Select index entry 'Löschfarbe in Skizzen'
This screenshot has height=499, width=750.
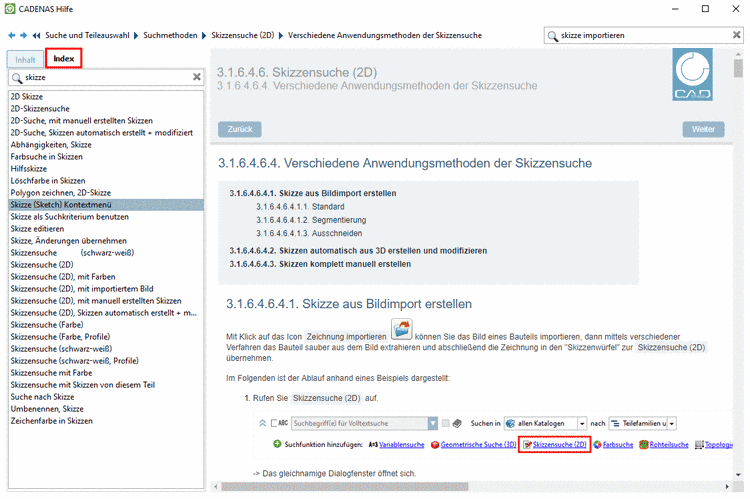[106, 180]
